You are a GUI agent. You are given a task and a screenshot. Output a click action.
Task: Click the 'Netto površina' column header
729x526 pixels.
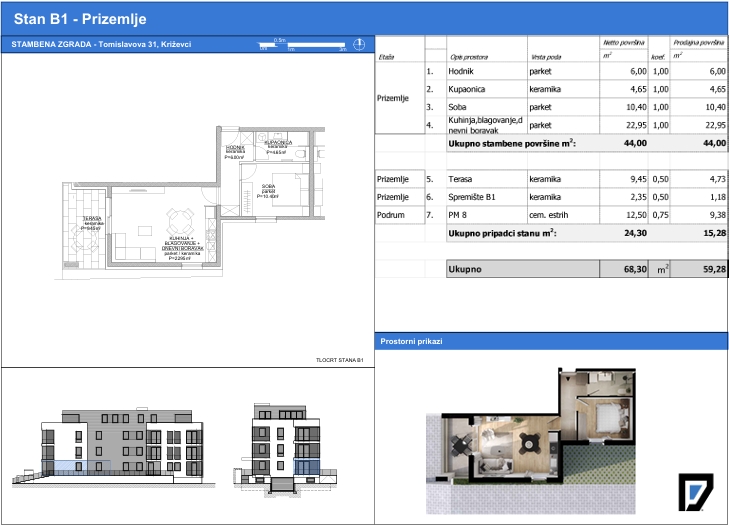pos(623,42)
